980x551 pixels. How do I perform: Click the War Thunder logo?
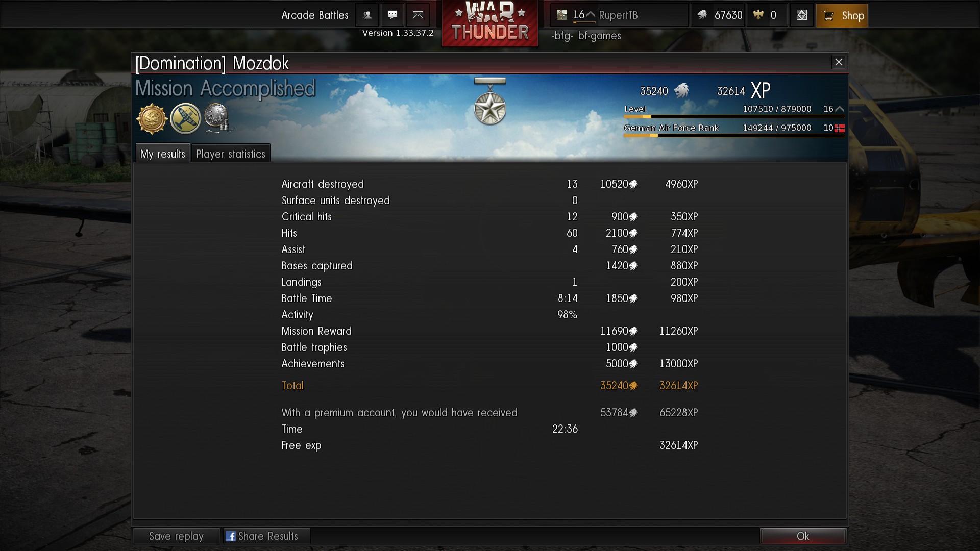pyautogui.click(x=490, y=23)
